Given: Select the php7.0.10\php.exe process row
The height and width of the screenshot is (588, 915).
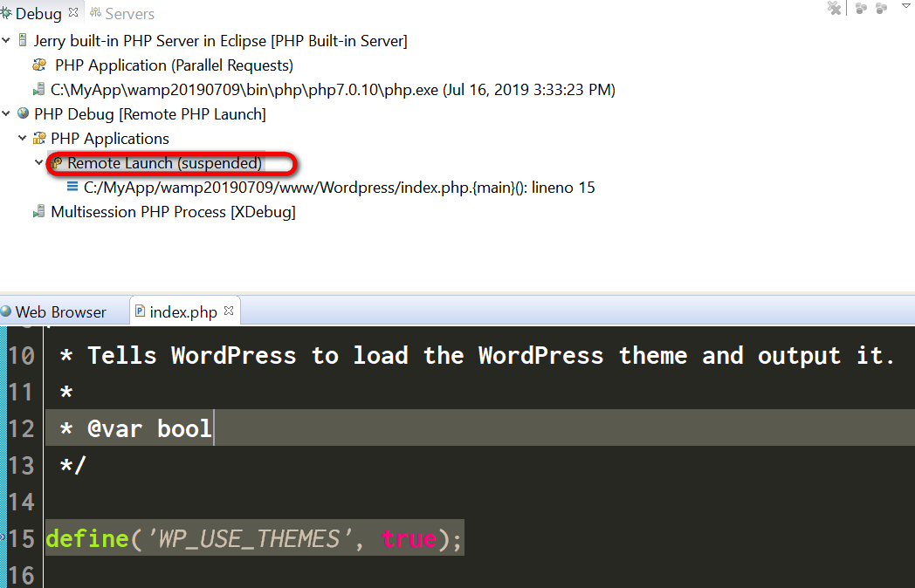Looking at the screenshot, I should point(333,90).
